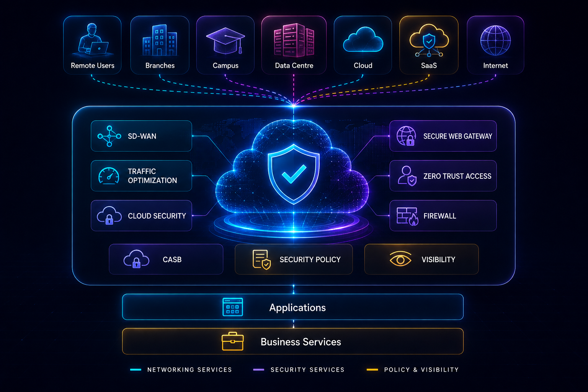The width and height of the screenshot is (588, 392).
Task: Select the "SECURE WEB GATEWAY" text
Action: (x=458, y=136)
